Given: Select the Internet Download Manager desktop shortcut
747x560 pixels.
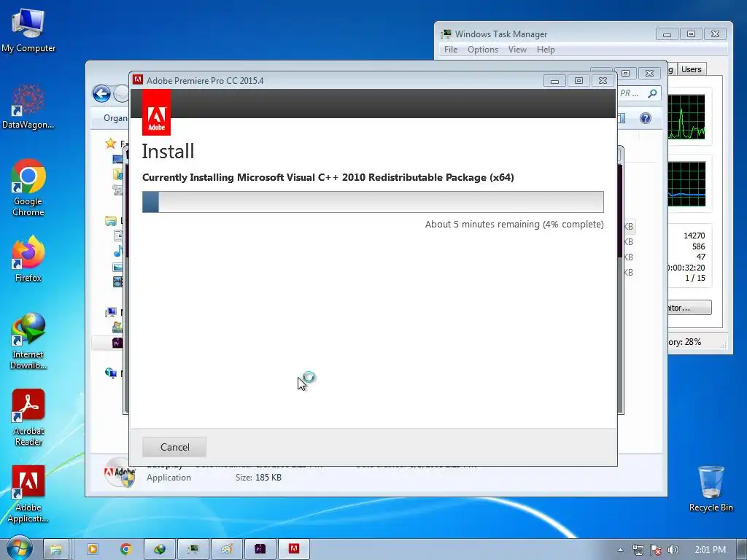Looking at the screenshot, I should tap(28, 341).
